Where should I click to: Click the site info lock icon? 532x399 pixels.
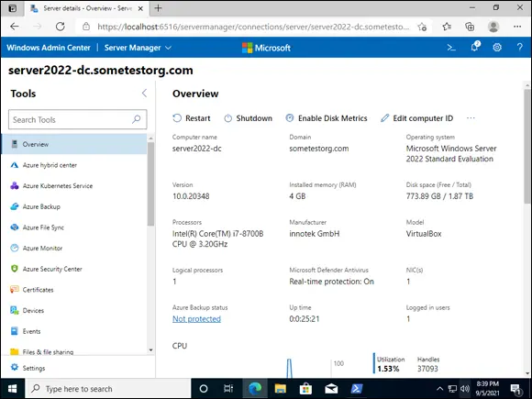pyautogui.click(x=86, y=27)
